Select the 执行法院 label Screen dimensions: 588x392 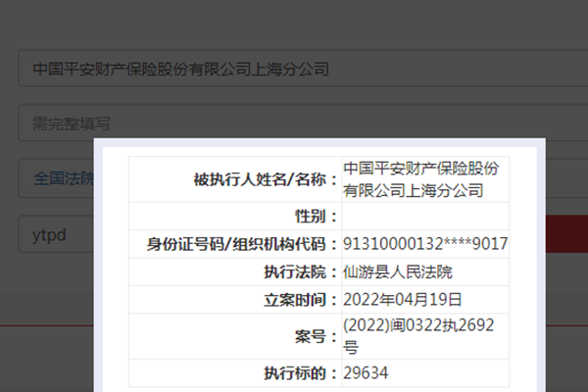click(x=301, y=272)
